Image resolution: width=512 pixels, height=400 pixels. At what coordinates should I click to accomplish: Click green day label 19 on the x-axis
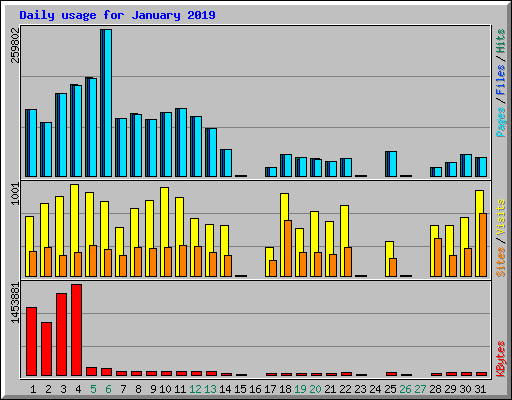[x=300, y=389]
